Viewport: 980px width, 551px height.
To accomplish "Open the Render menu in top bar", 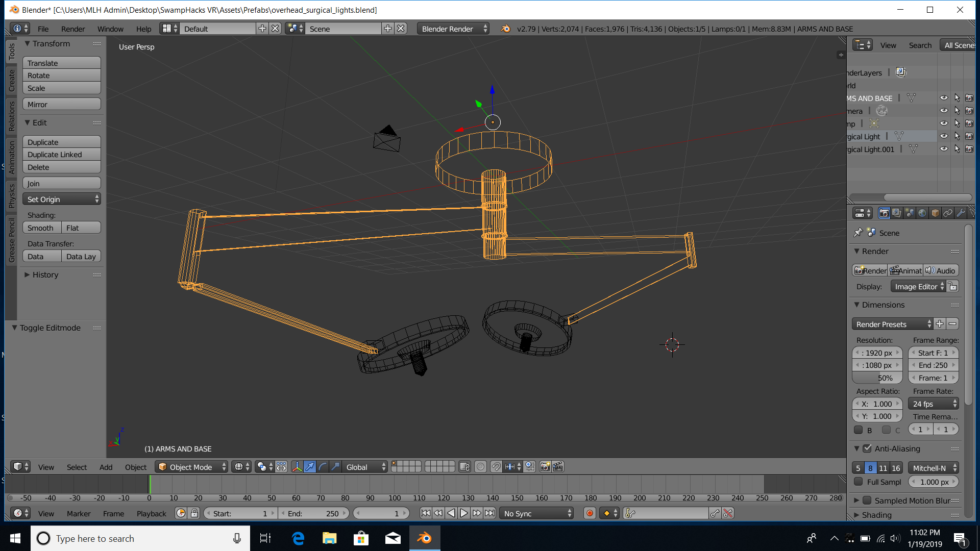I will coord(73,29).
